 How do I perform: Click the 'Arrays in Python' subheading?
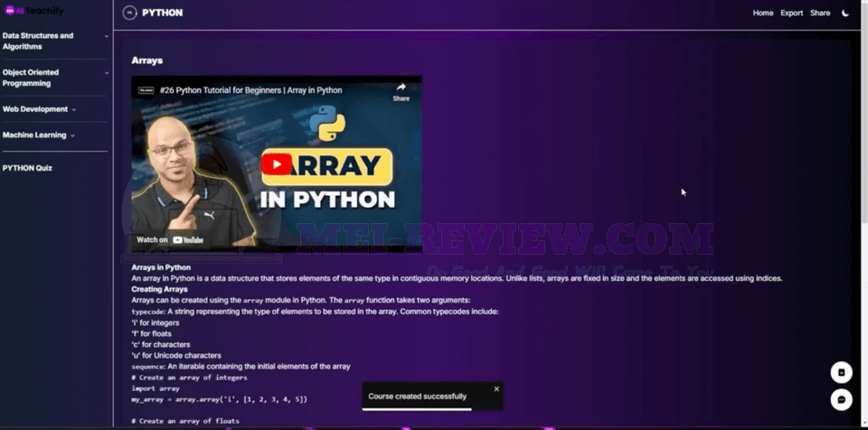pos(161,267)
